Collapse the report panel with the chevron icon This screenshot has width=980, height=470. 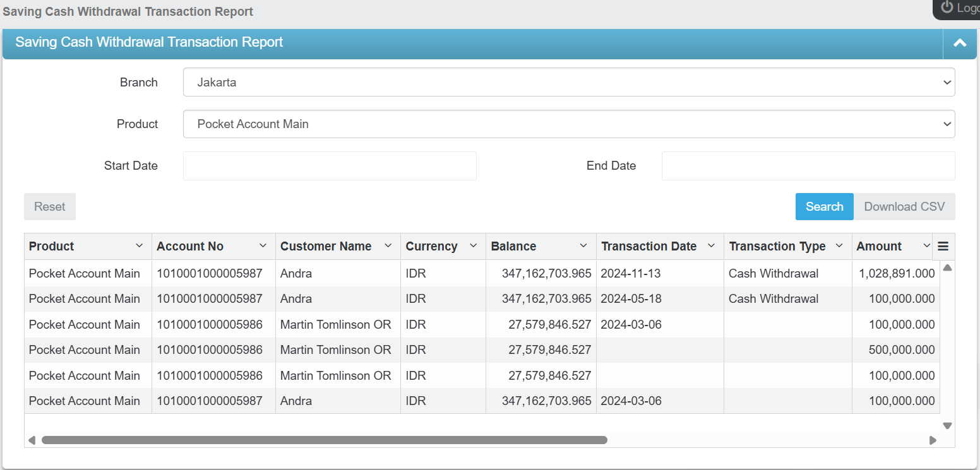pyautogui.click(x=960, y=43)
